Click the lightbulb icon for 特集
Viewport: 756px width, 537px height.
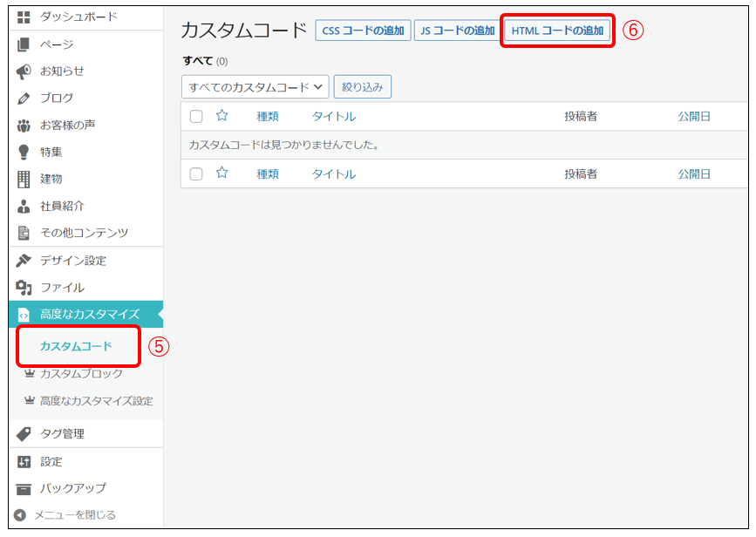[24, 153]
